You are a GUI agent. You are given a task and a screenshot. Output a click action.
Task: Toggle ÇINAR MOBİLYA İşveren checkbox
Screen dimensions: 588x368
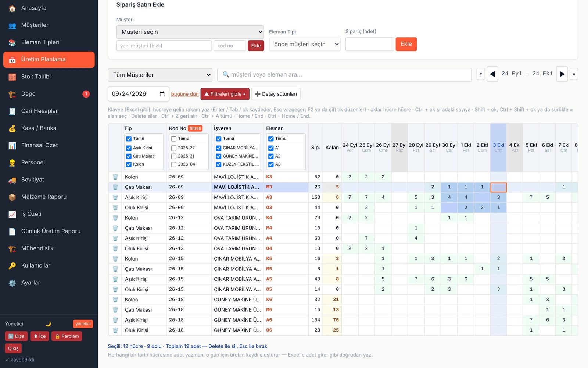[x=219, y=148]
